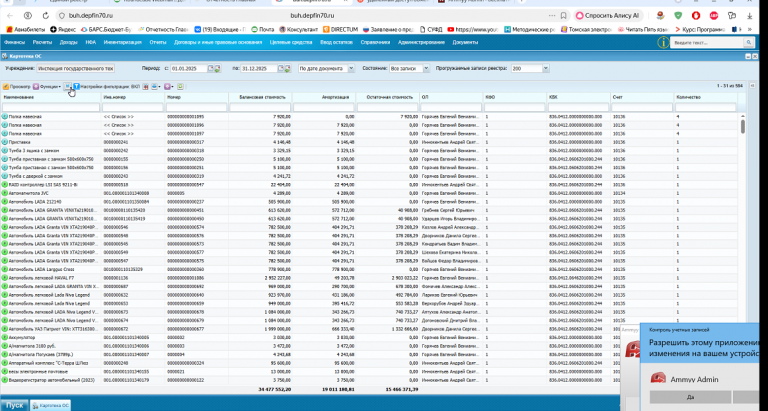
Task: Open the records count dropdown showing 200
Action: [x=546, y=69]
